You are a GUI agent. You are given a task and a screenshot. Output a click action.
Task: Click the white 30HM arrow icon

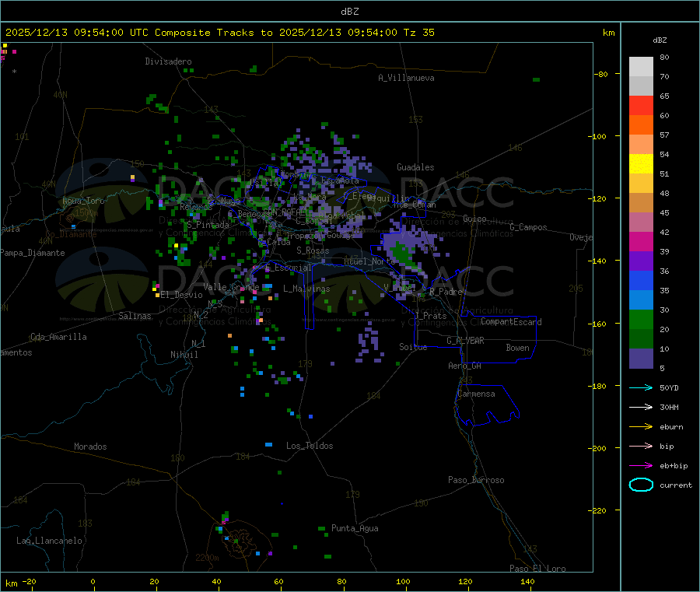click(641, 407)
